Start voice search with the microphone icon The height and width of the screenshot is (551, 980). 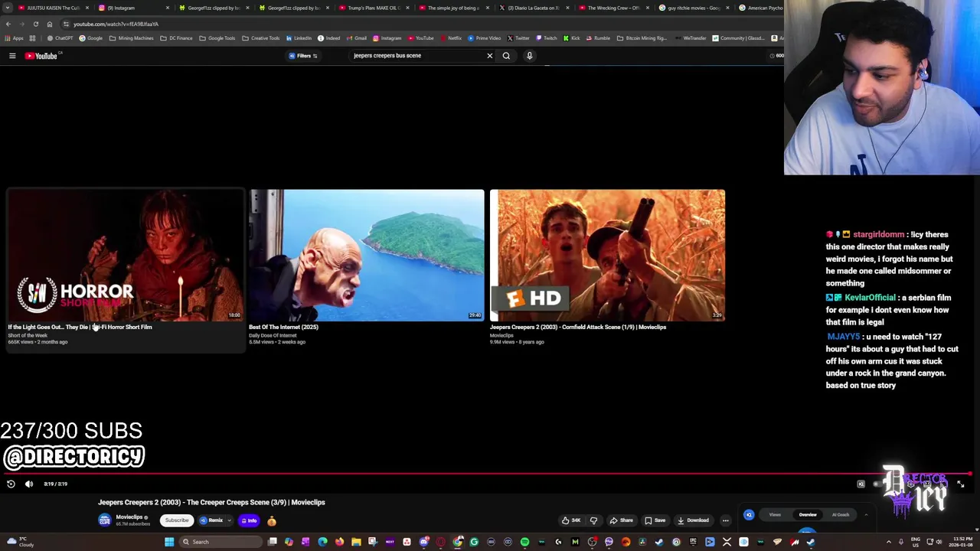point(529,56)
